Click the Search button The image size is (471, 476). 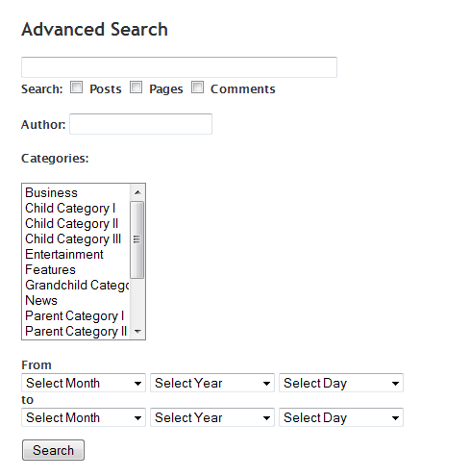tap(53, 450)
